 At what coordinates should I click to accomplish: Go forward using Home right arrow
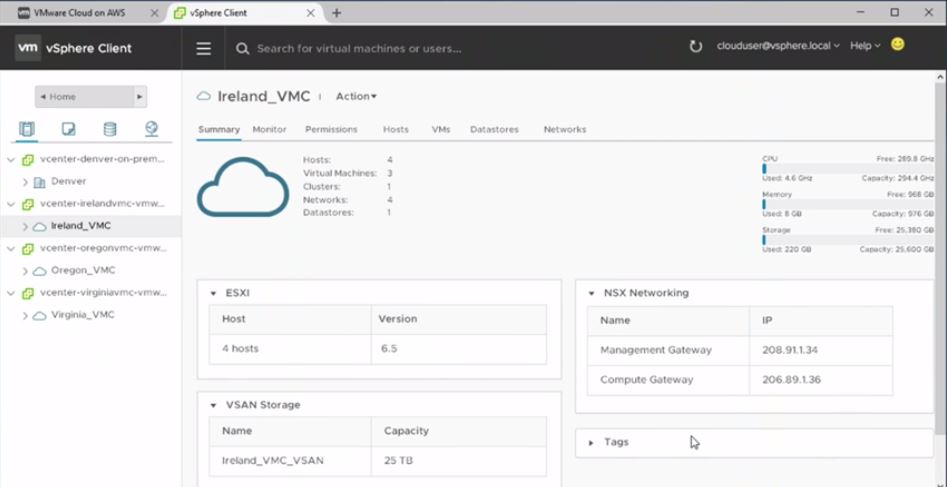point(140,97)
